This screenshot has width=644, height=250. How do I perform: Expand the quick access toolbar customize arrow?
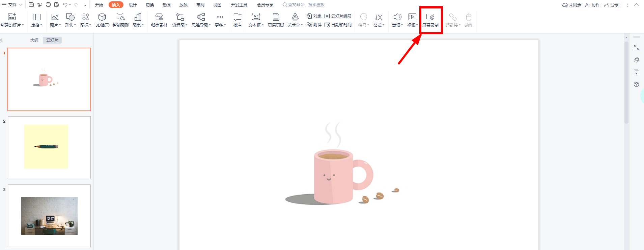85,5
